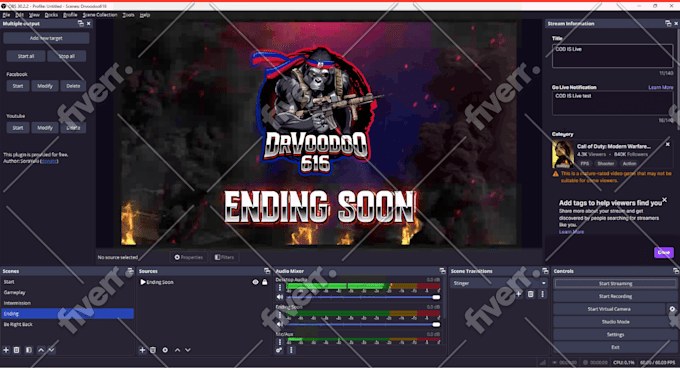This screenshot has height=368, width=680.
Task: Open the Tools menu
Action: pyautogui.click(x=128, y=15)
